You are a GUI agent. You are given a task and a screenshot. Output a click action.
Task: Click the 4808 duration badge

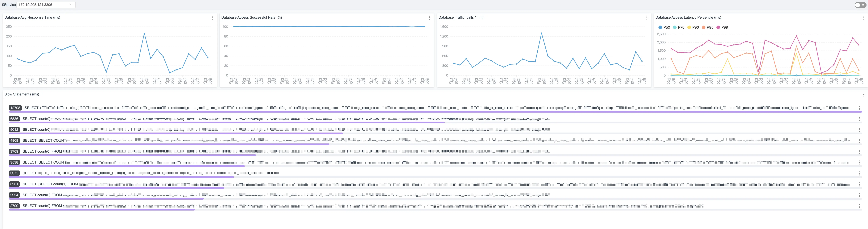[15, 141]
